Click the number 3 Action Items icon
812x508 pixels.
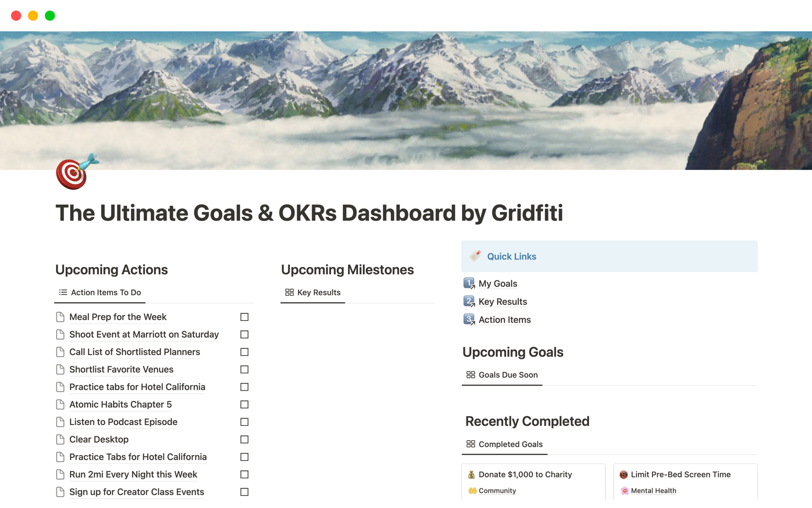tap(469, 320)
